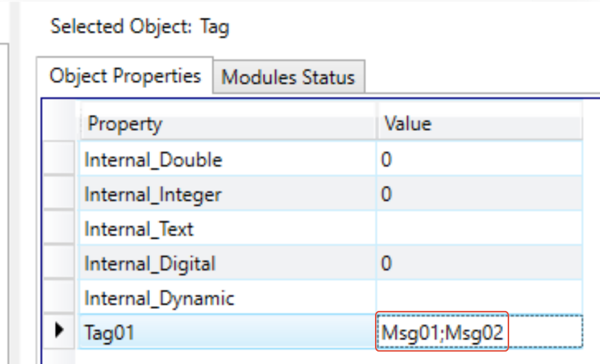The image size is (600, 364).
Task: Select the Internal_Text property name cell
Action: tap(227, 229)
